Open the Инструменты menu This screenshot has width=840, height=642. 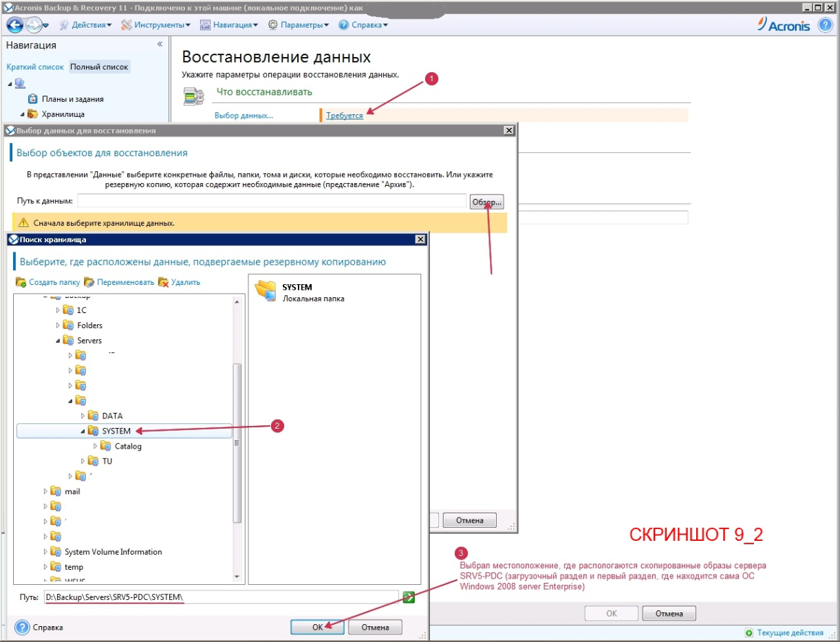click(156, 25)
